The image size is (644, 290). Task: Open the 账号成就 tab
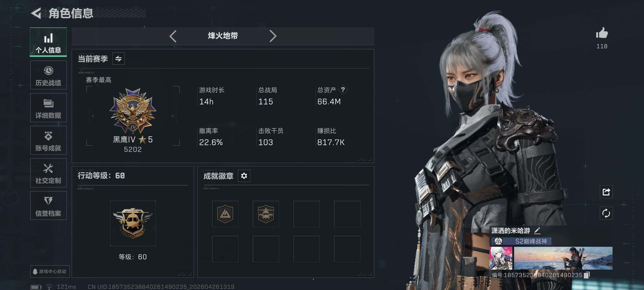48,140
